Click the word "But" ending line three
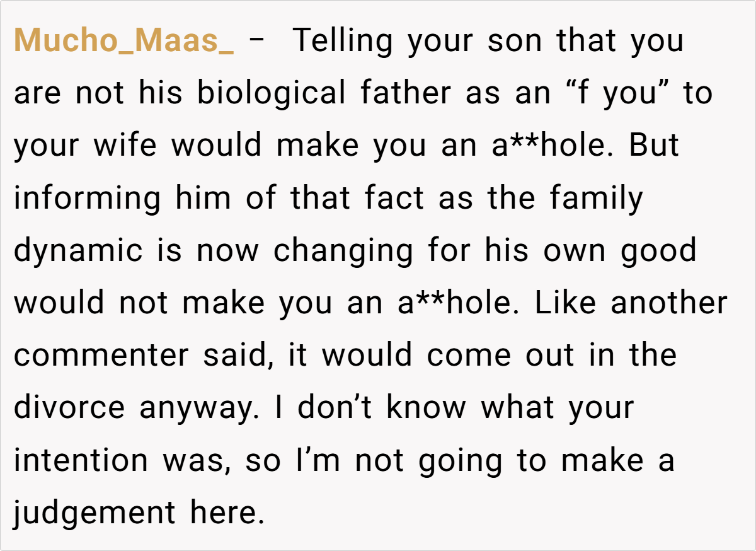The image size is (756, 551). click(655, 146)
